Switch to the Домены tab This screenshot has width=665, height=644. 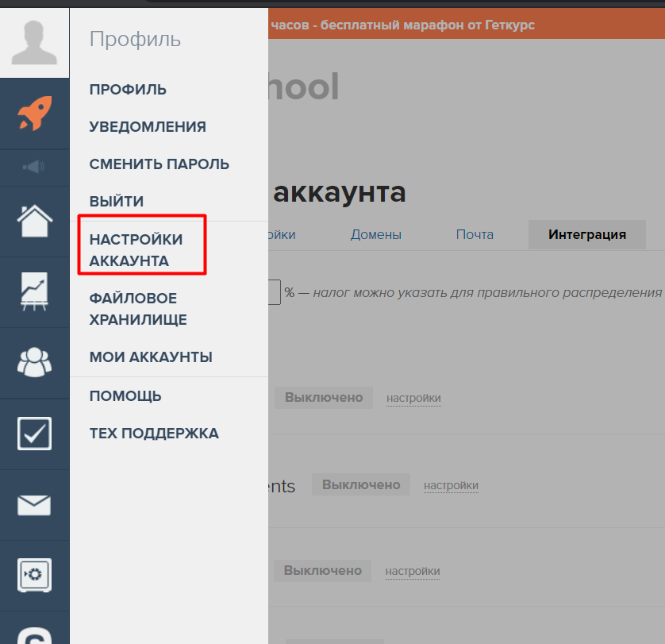point(376,234)
